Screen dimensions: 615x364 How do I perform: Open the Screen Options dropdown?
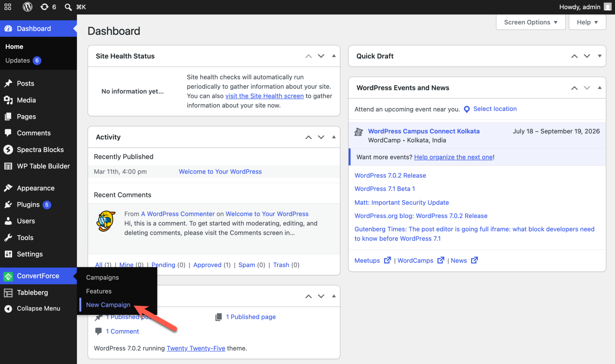click(x=531, y=22)
